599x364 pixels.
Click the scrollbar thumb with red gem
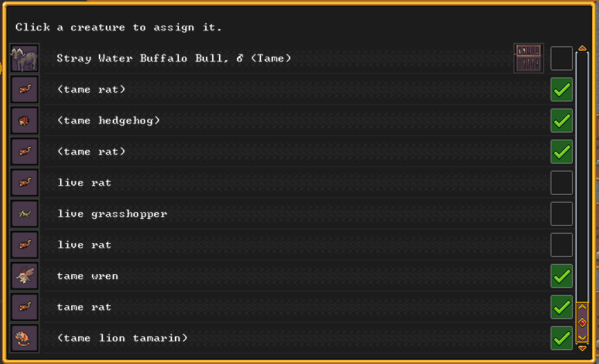click(x=582, y=322)
